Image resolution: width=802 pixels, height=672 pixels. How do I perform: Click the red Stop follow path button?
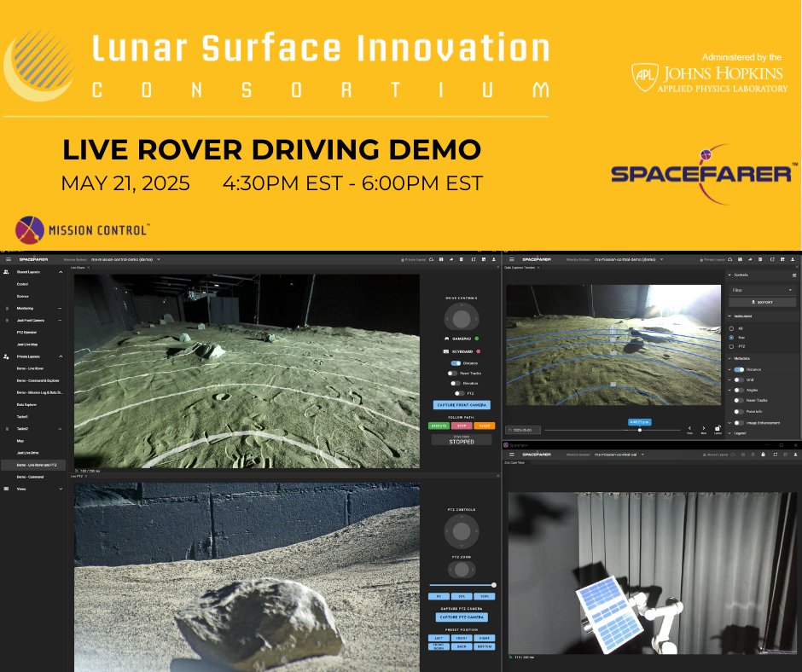[462, 426]
